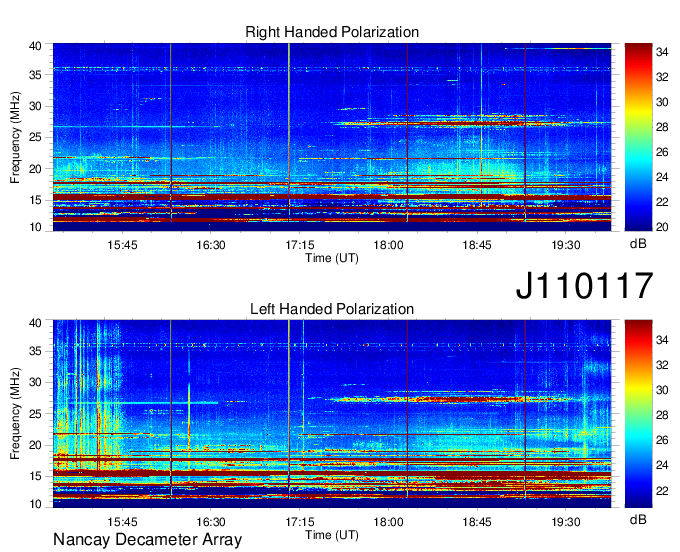Click the Left Handed Polarization title
This screenshot has width=680, height=552.
coord(332,309)
